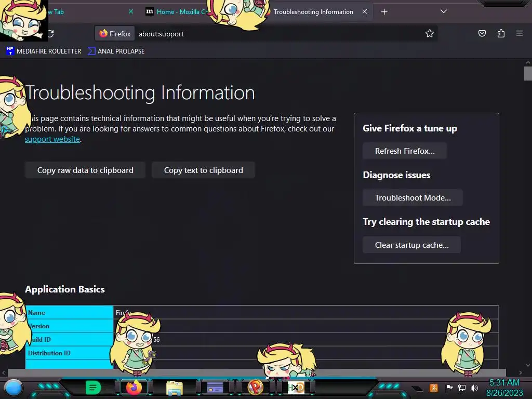Screen dimensions: 532x399
Task: Click the vertical scrollbar thumb
Action: pyautogui.click(x=528, y=74)
